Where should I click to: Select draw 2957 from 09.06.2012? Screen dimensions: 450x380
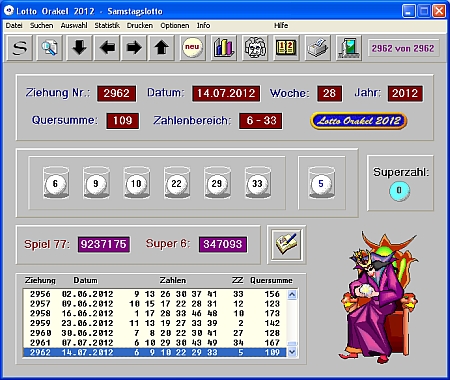(155, 304)
